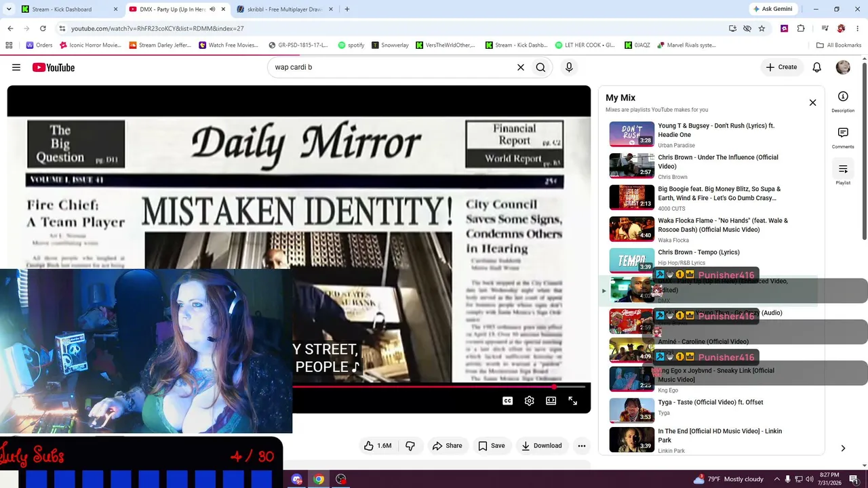
Task: Open the YouTube guide hamburger menu
Action: pyautogui.click(x=16, y=67)
